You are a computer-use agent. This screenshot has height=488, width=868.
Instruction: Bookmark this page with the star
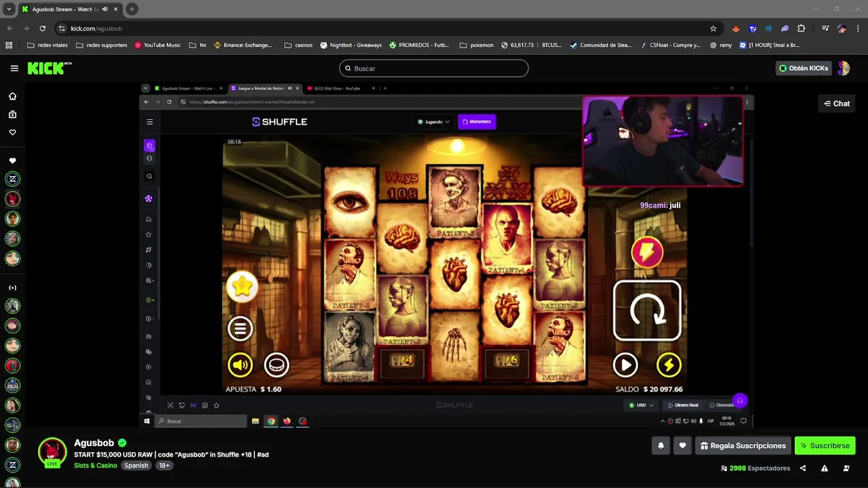713,28
